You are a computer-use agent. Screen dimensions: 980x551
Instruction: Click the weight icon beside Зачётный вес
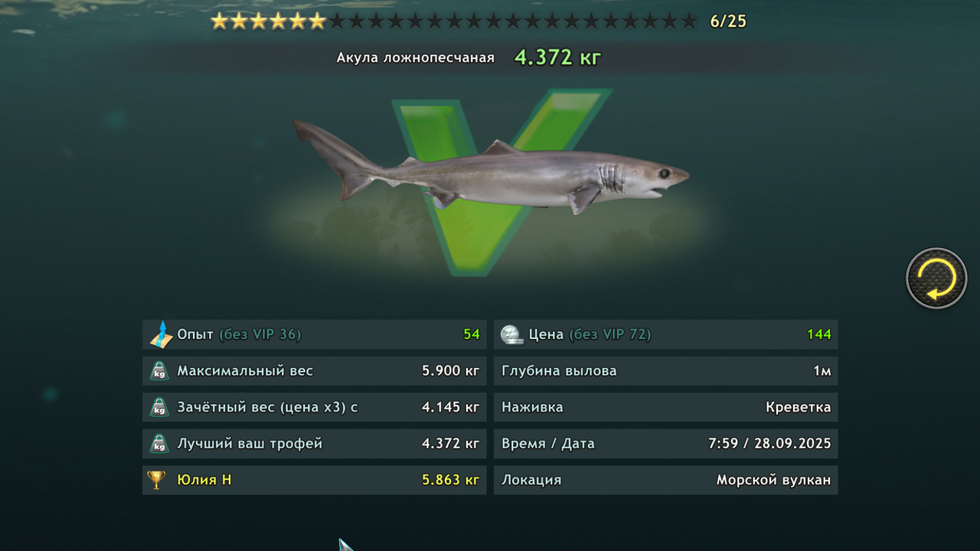point(158,407)
